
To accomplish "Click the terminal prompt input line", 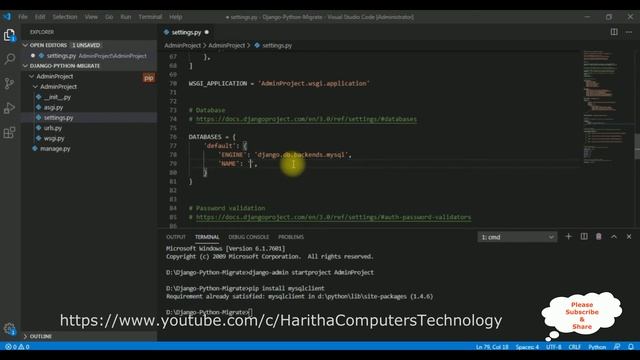I will click(x=209, y=312).
